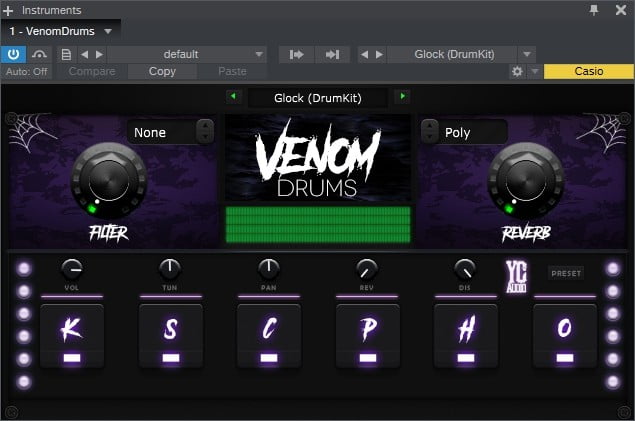
Task: Trigger the H drum pad
Action: pos(466,336)
